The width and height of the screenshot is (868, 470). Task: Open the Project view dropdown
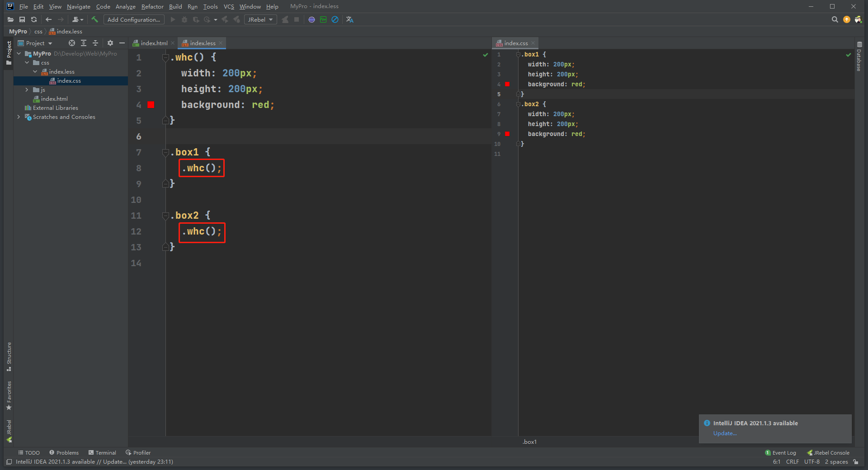point(35,43)
